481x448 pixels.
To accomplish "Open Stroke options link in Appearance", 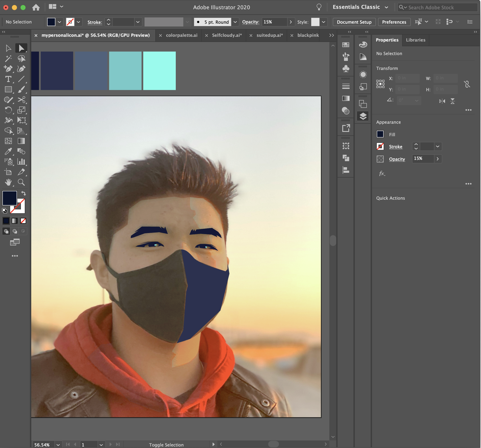I will pyautogui.click(x=395, y=147).
